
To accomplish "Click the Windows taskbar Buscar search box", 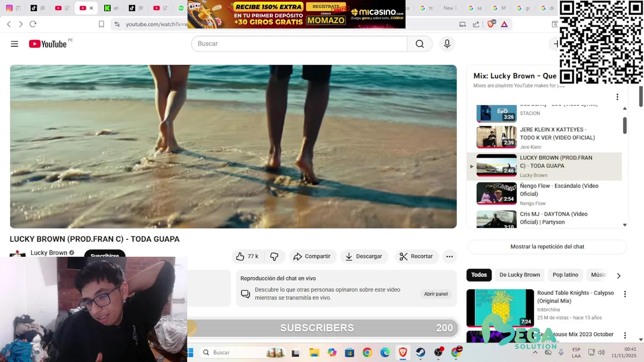I will 243,352.
